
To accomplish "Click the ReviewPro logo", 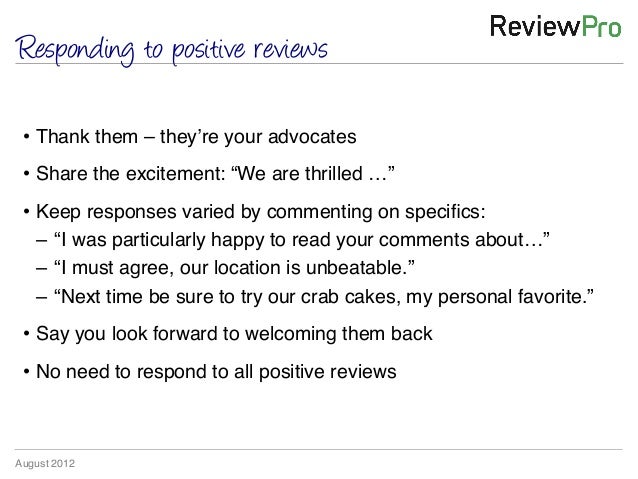I will [x=556, y=26].
